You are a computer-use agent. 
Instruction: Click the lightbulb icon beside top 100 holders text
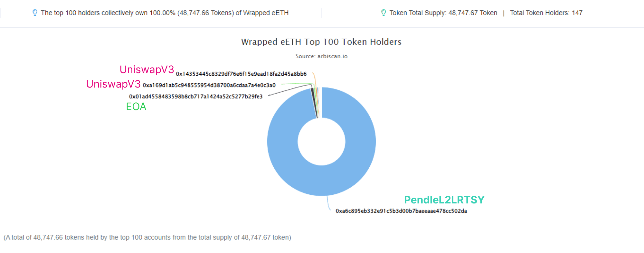35,13
